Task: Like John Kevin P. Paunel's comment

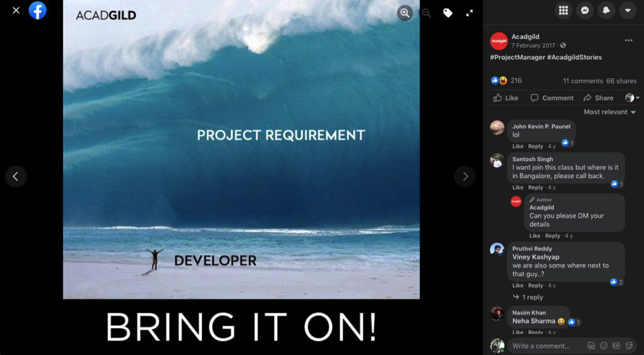Action: pyautogui.click(x=518, y=146)
